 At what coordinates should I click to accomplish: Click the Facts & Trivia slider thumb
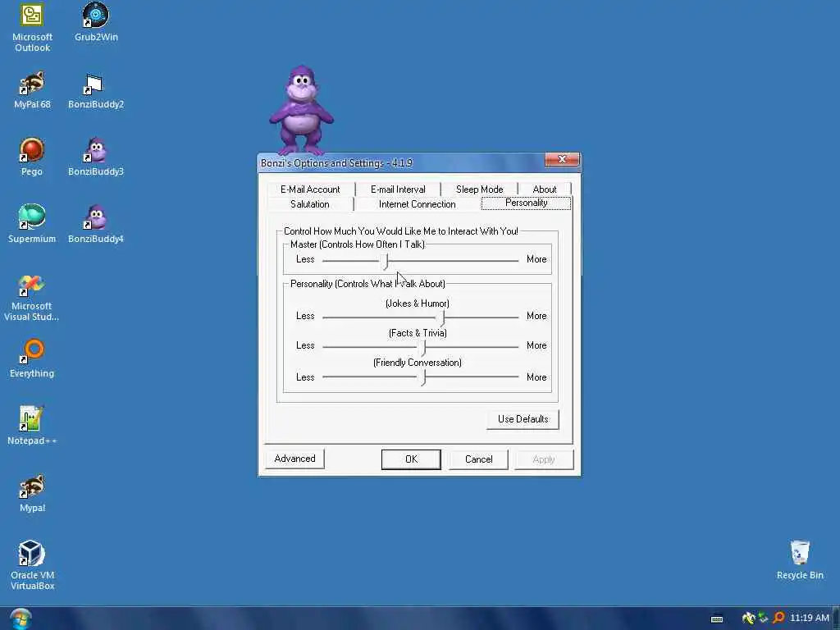[422, 347]
